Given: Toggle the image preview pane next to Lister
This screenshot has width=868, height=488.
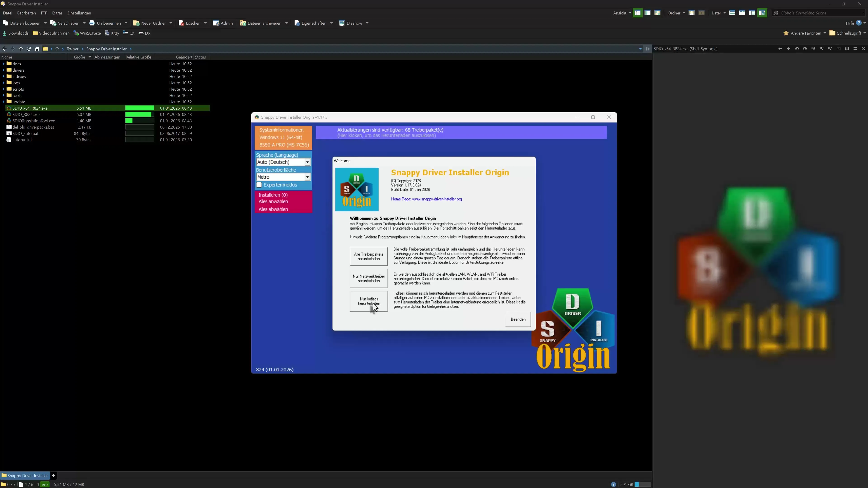Looking at the screenshot, I should click(x=762, y=13).
